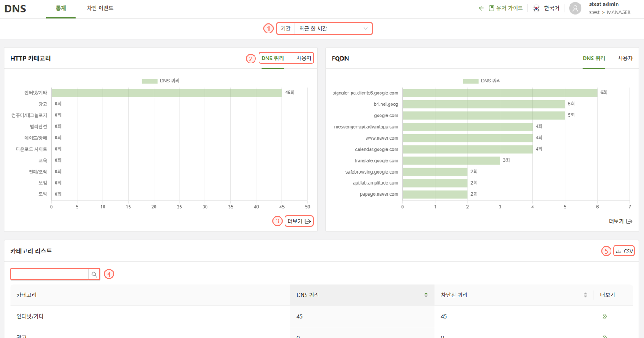Image resolution: width=644 pixels, height=338 pixels.
Task: Click the Korean flag language icon
Action: (536, 8)
